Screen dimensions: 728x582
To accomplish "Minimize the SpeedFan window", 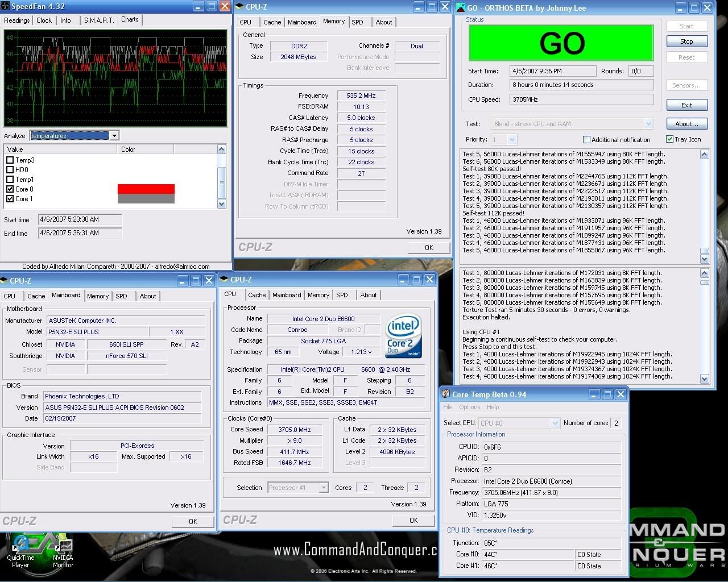I will [x=197, y=7].
